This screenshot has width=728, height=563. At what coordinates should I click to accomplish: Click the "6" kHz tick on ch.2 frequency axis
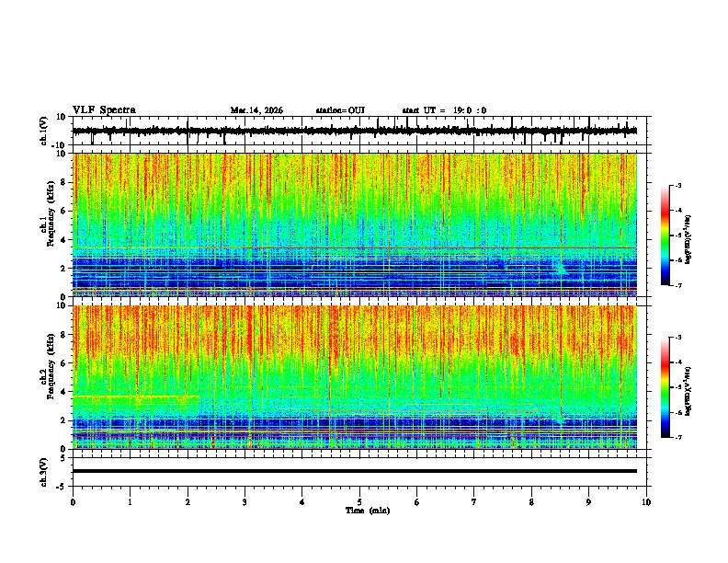tap(64, 363)
